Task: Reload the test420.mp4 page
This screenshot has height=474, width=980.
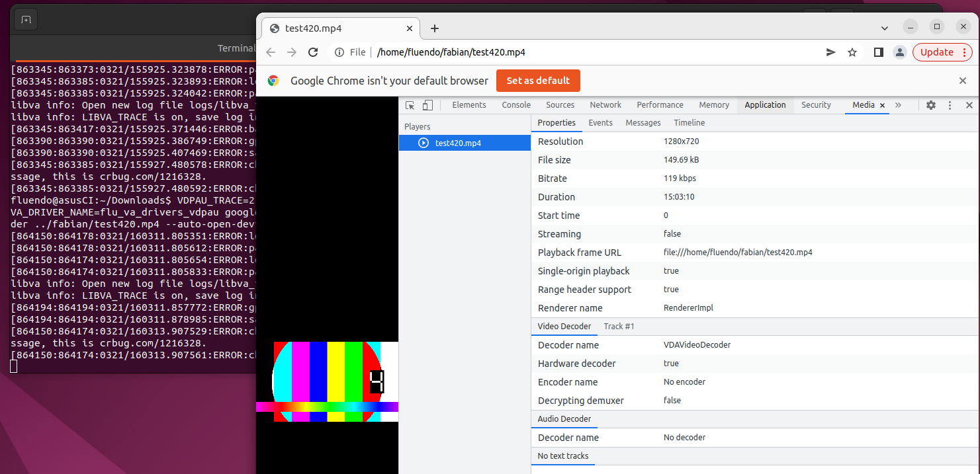Action: pyautogui.click(x=313, y=52)
